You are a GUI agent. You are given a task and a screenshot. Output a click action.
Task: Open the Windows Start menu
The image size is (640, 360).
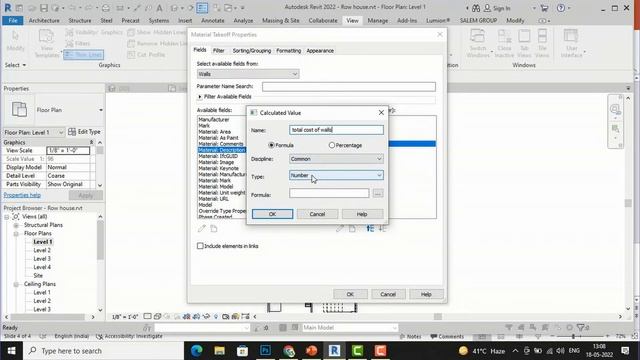11,351
